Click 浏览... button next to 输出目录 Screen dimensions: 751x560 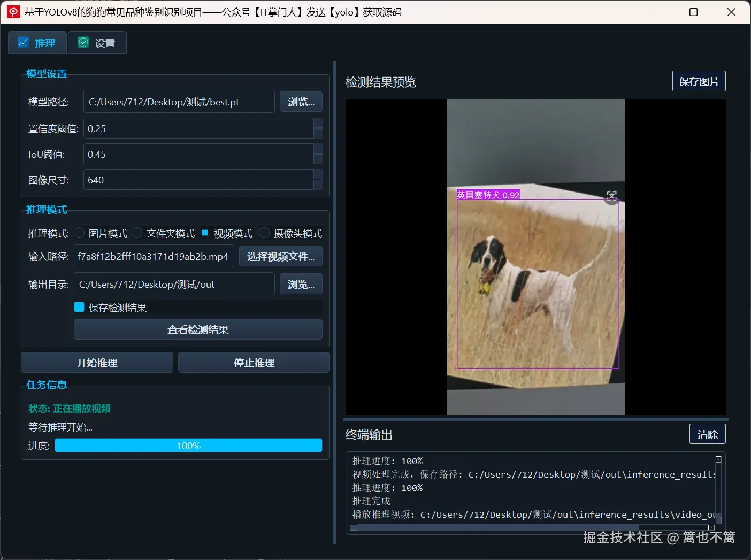(x=301, y=284)
